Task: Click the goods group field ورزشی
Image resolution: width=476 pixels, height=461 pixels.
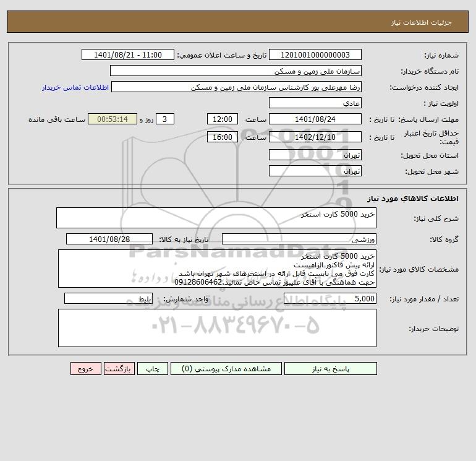Action: coord(299,239)
